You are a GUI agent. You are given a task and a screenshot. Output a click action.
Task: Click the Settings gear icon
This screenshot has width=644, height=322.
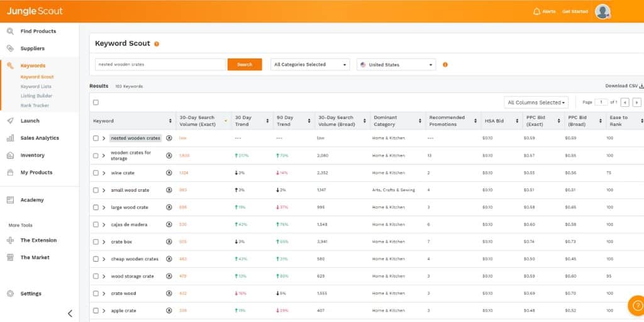point(10,294)
